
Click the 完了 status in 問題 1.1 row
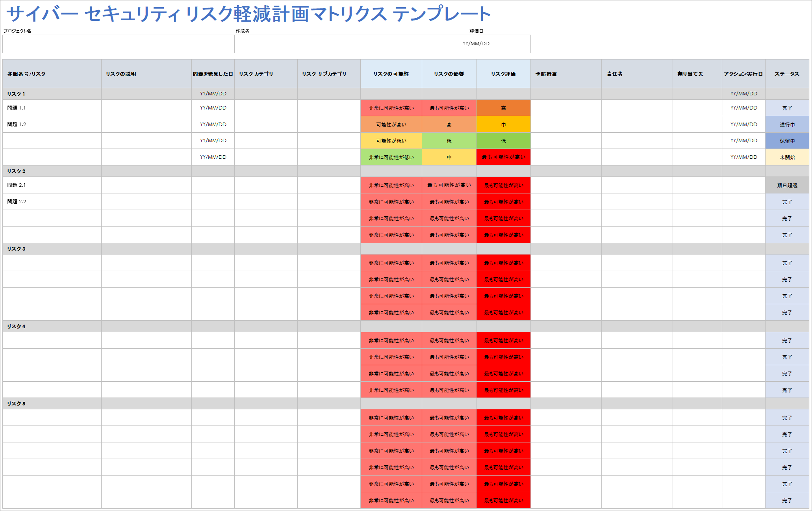[787, 108]
